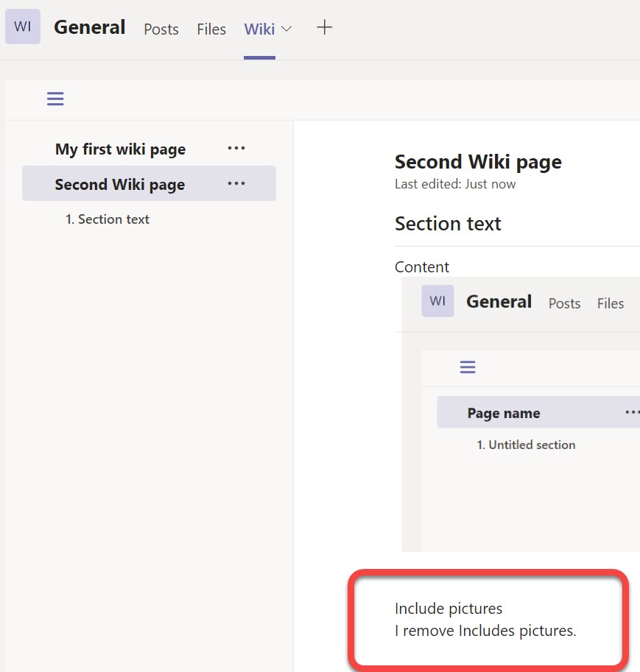Click the Last edited: Just now label
This screenshot has width=640, height=672.
pyautogui.click(x=455, y=184)
